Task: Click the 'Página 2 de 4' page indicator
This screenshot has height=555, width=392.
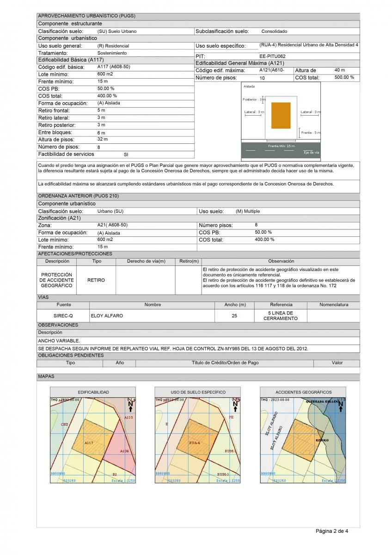Action: pyautogui.click(x=332, y=531)
